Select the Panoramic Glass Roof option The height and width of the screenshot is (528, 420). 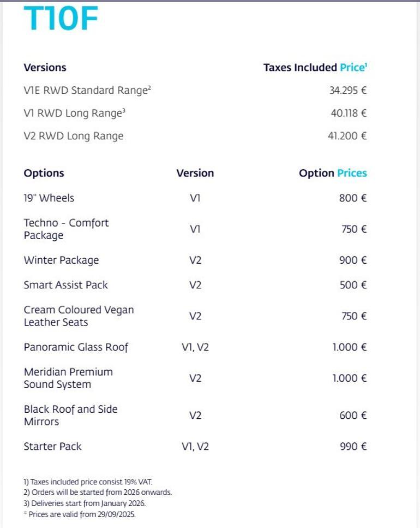tap(76, 347)
